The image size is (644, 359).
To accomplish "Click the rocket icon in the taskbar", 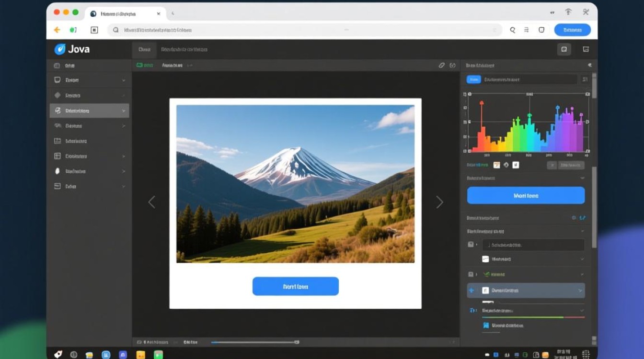I will tap(58, 354).
